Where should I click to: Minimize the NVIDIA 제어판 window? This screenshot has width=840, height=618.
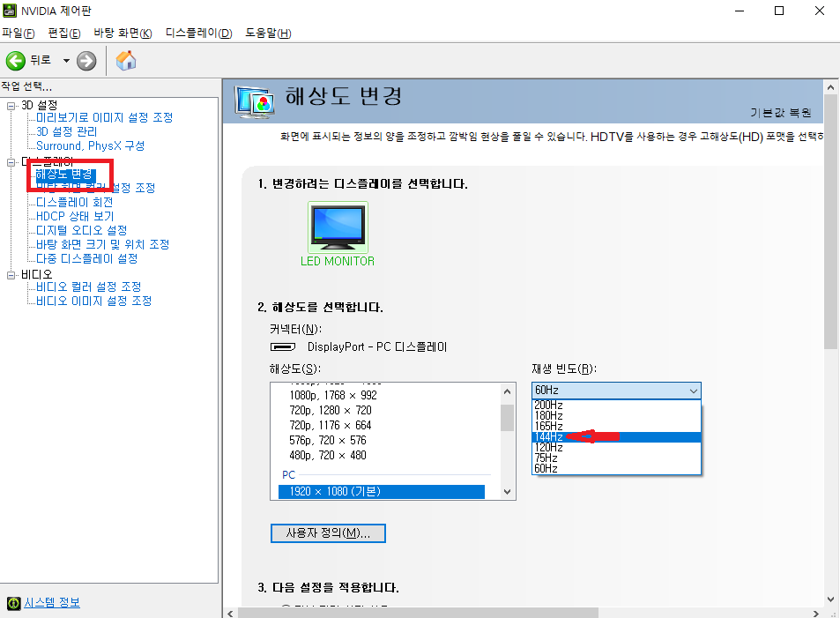[740, 11]
